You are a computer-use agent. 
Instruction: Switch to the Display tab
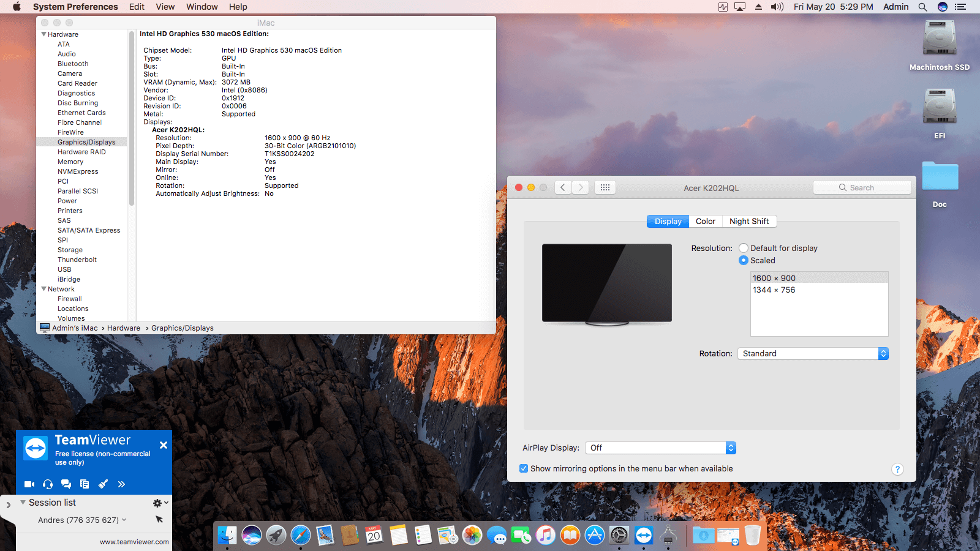coord(668,221)
